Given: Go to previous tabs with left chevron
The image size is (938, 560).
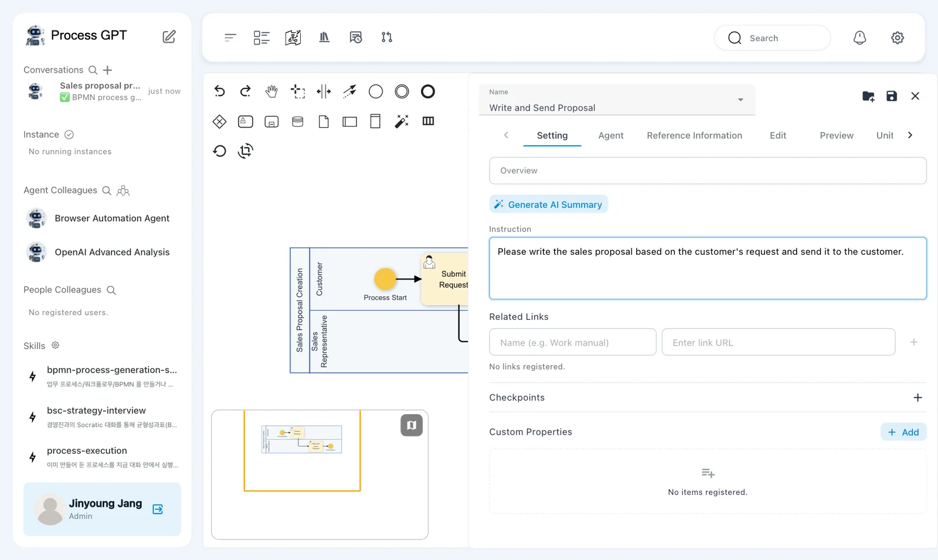Looking at the screenshot, I should tap(506, 135).
